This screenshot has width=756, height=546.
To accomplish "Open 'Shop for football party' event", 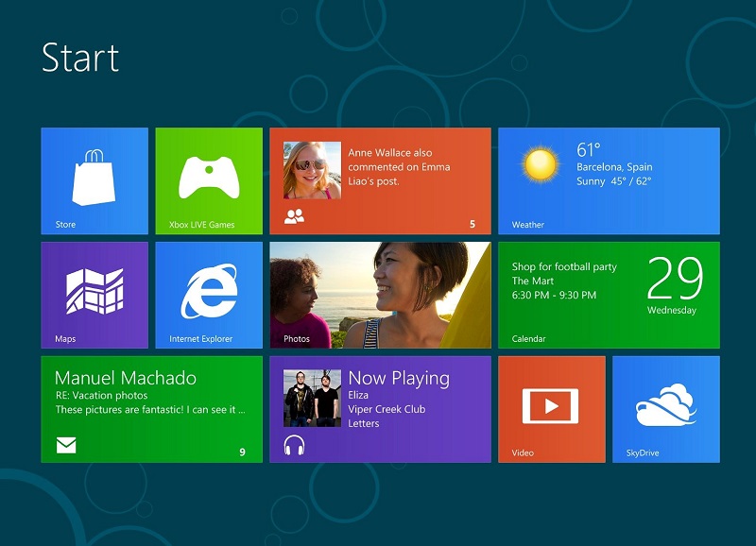I will point(564,266).
